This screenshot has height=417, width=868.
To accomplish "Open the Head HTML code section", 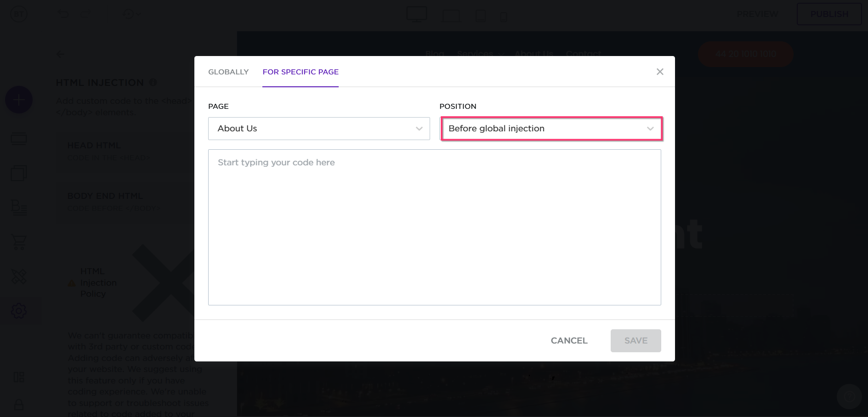I will (x=125, y=152).
